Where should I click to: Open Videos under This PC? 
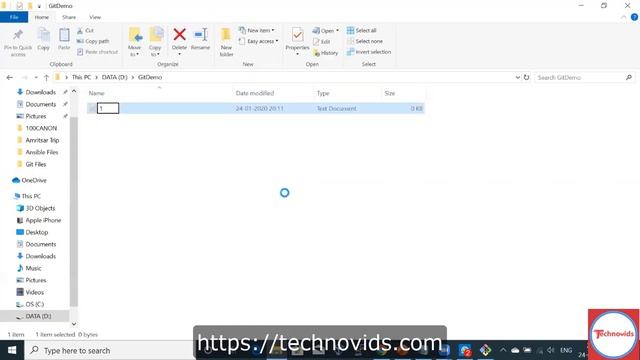coord(34,292)
